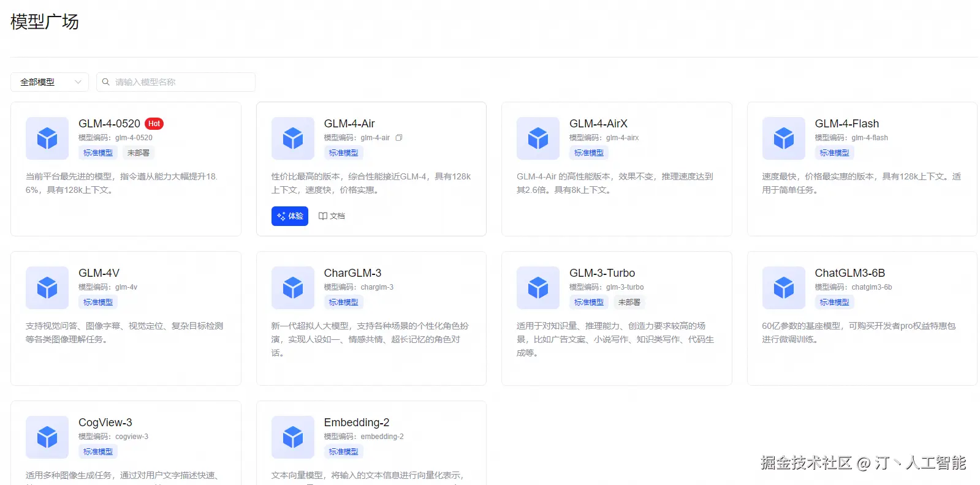Image resolution: width=980 pixels, height=485 pixels.
Task: Click the 体验 button on GLM-4-Air
Action: click(x=290, y=216)
